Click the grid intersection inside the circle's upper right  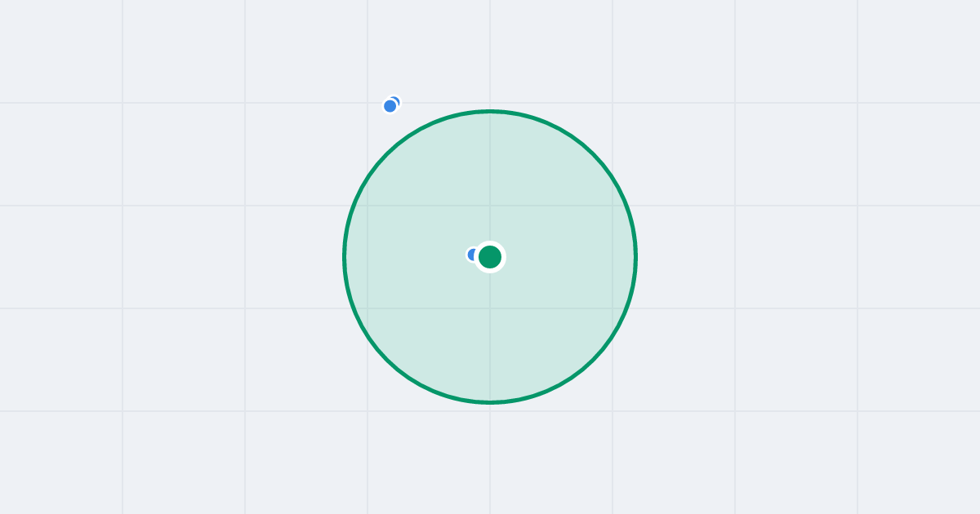click(612, 206)
